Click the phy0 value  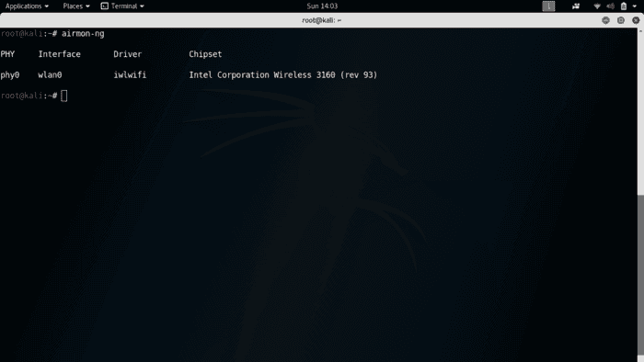pos(10,75)
